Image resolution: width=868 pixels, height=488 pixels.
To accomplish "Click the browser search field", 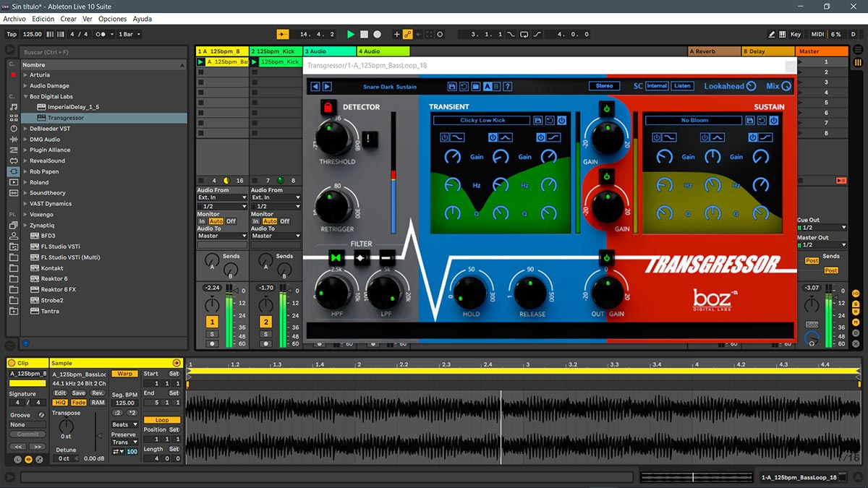I will point(103,52).
